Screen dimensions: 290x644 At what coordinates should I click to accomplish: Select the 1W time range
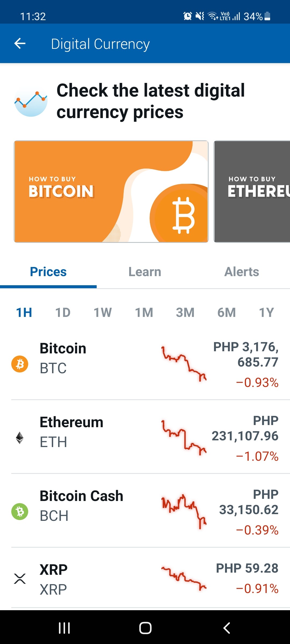point(103,313)
